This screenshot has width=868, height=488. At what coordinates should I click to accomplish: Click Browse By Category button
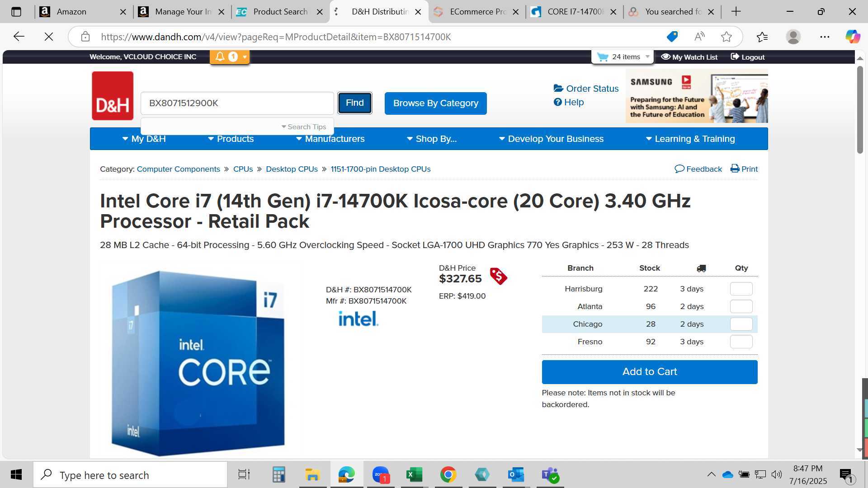click(436, 103)
